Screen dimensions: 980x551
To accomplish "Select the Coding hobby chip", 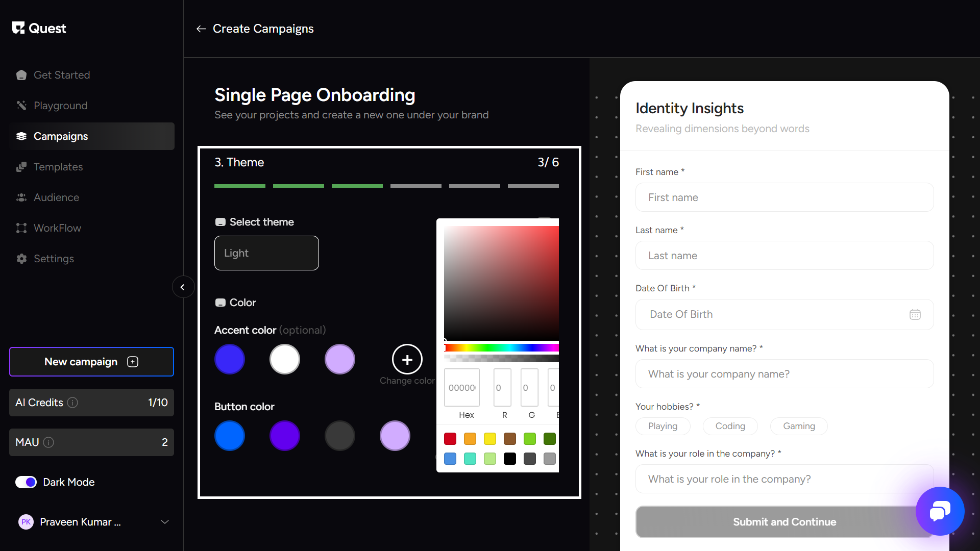I will point(730,426).
